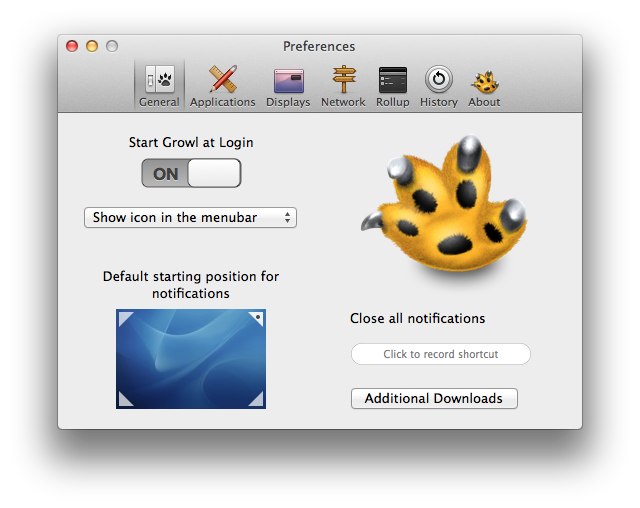Open the Network signpost icon

pyautogui.click(x=344, y=79)
